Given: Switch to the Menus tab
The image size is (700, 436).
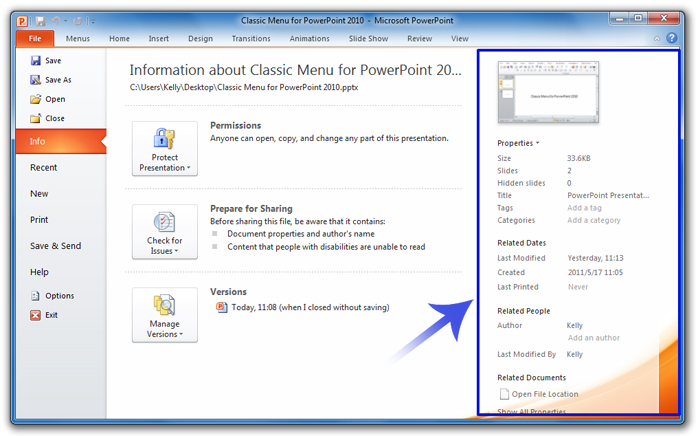Looking at the screenshot, I should 78,38.
